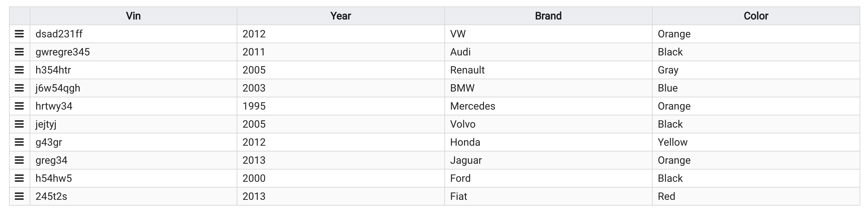Image resolution: width=868 pixels, height=214 pixels.
Task: Select the reorder handle for g43gr row
Action: [x=19, y=142]
